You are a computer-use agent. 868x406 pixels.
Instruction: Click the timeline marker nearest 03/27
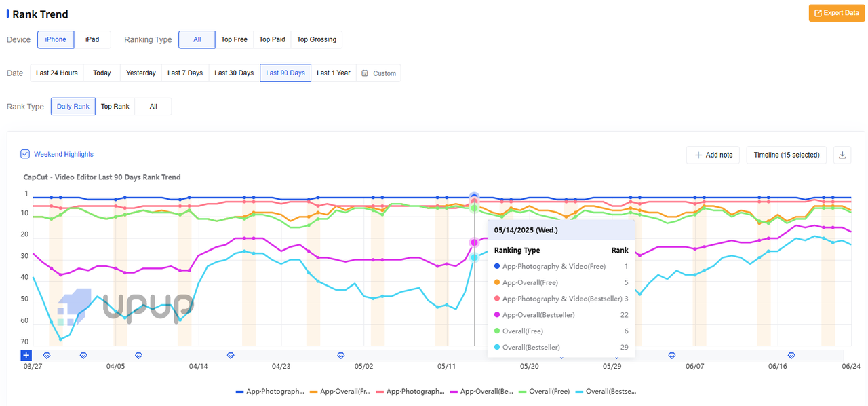coord(47,355)
